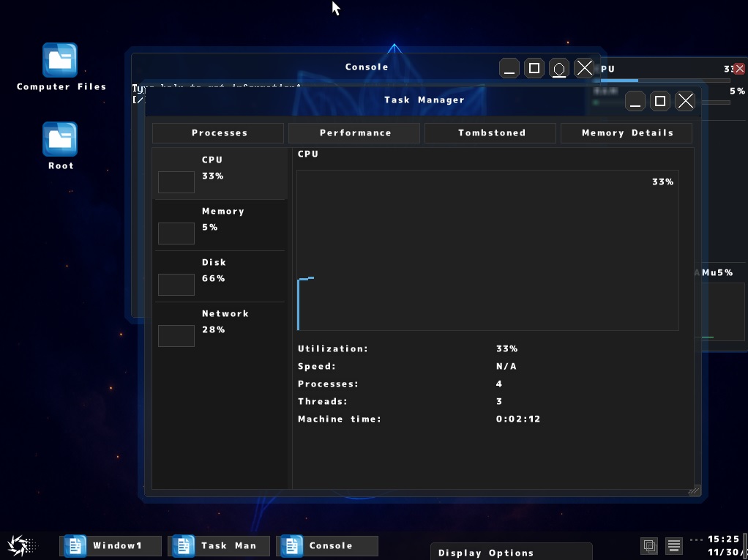748x560 pixels.
Task: Bring Task Man forward via its taskbar button
Action: pos(219,545)
